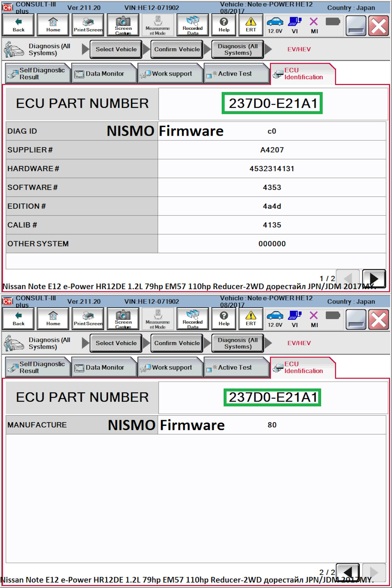Image resolution: width=392 pixels, height=588 pixels.
Task: Click the CALIB # value 4135
Action: (272, 225)
